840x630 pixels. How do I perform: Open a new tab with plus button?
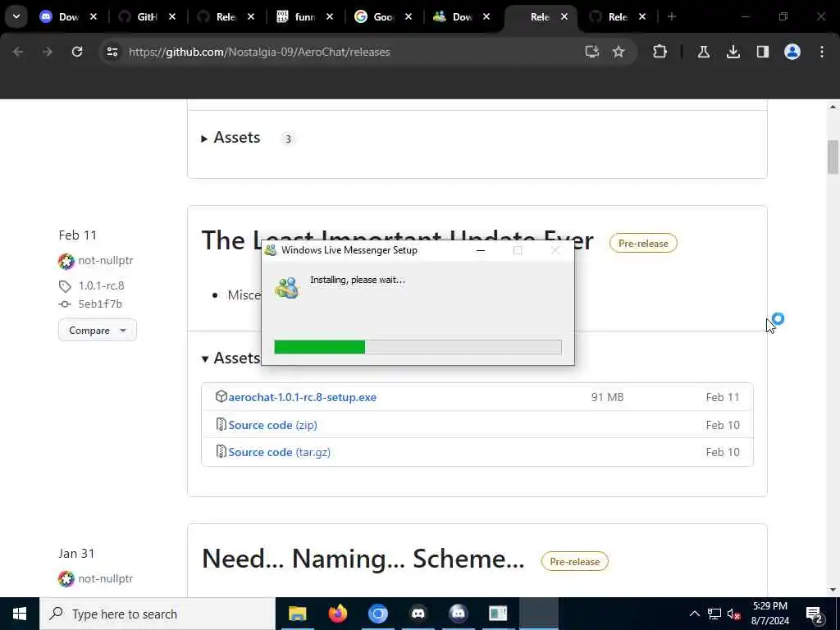coord(672,17)
